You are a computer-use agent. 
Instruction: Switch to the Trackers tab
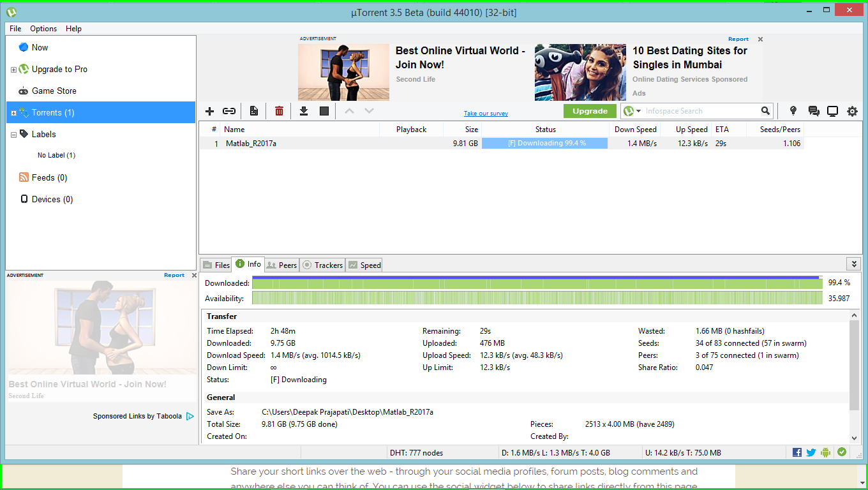(x=322, y=265)
